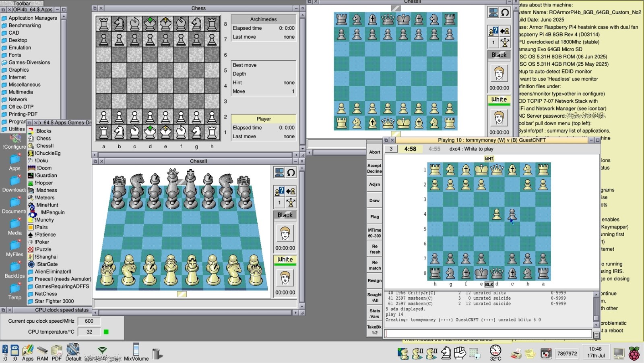The width and height of the screenshot is (644, 363).
Task: Open the !ChuckieEg game
Action: pyautogui.click(x=47, y=153)
